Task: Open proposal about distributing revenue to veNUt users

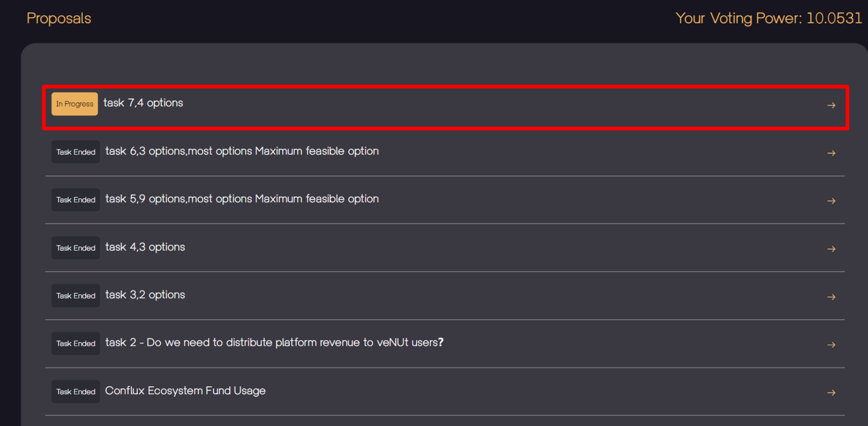Action: 274,343
